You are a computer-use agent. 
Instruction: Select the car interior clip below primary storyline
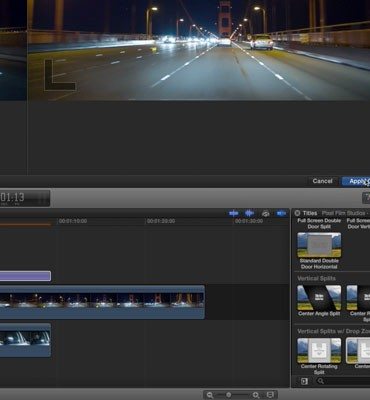coord(25,340)
